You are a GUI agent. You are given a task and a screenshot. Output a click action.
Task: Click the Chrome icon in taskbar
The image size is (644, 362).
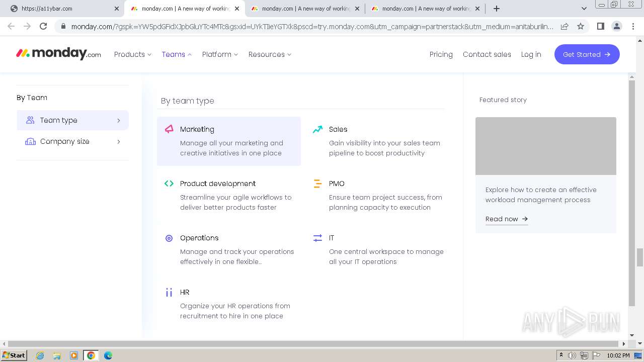(91, 355)
